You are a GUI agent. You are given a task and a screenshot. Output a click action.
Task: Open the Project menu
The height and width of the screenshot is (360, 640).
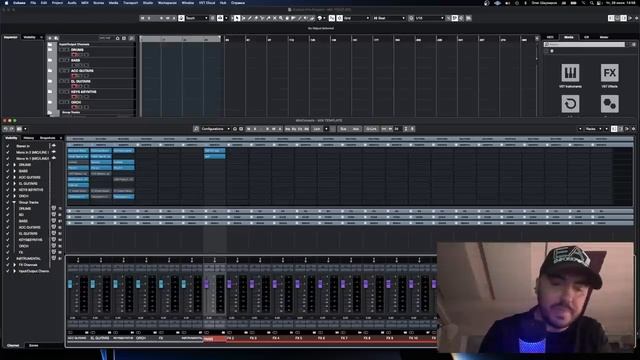point(57,3)
